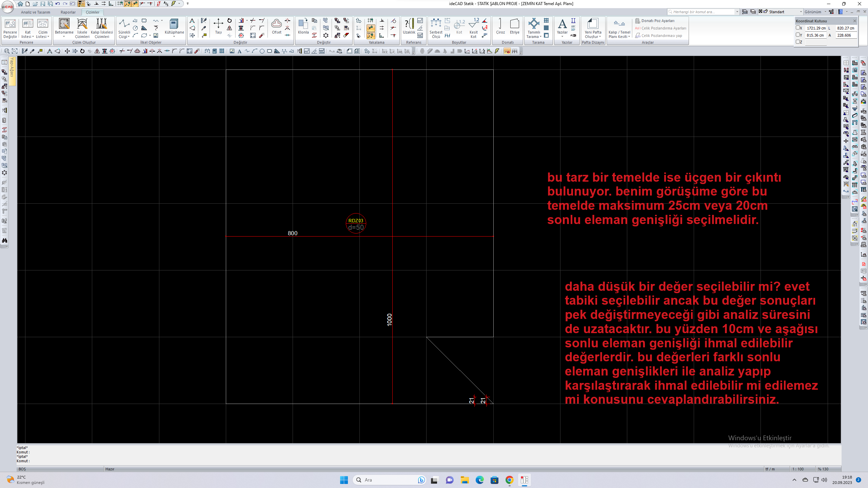Toggle the highlighted middle snap button in Yakalama
This screenshot has width=868, height=488.
[x=371, y=28]
